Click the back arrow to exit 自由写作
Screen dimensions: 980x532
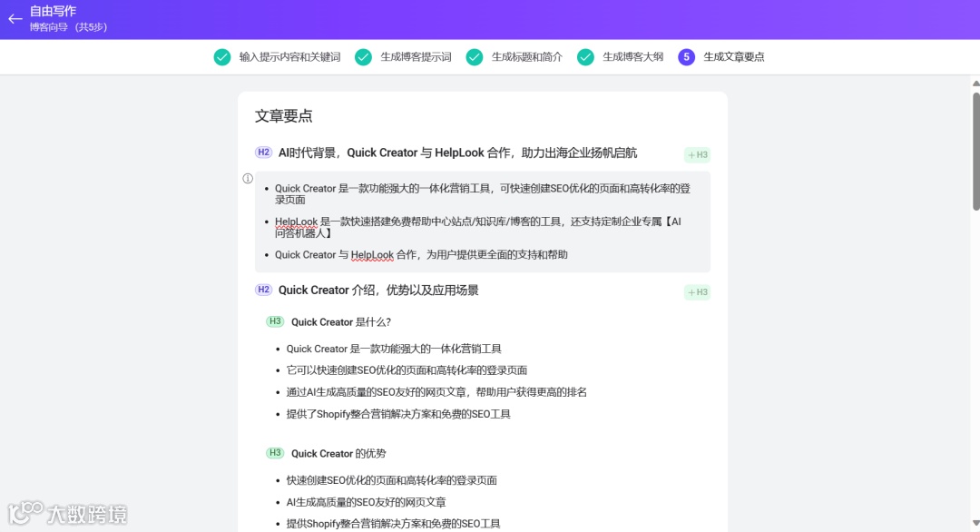[x=15, y=19]
